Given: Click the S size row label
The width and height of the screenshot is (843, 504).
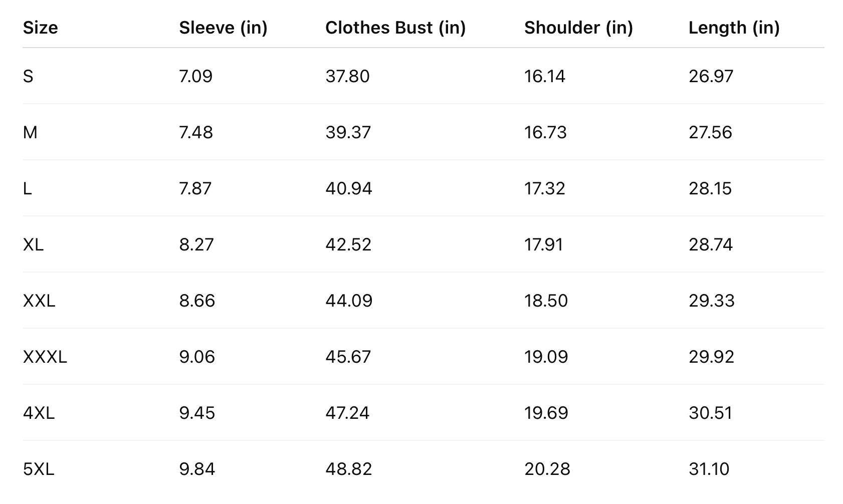Looking at the screenshot, I should tap(28, 76).
